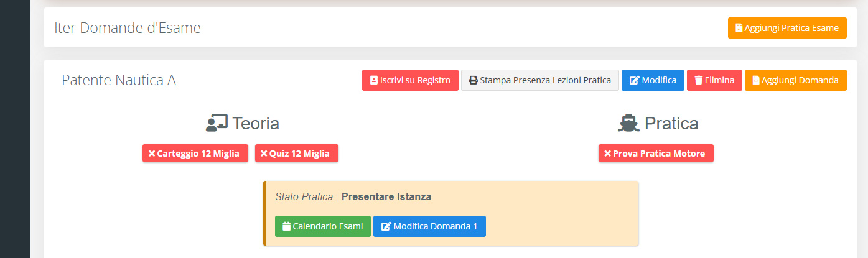Click the Iter Domande d'Esame section title
The width and height of the screenshot is (868, 258).
[128, 28]
